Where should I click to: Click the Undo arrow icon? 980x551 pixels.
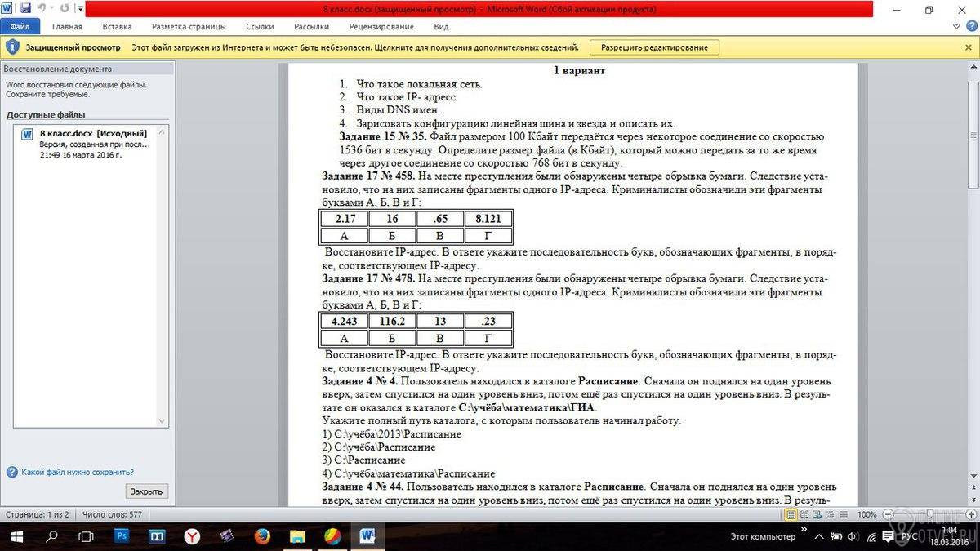click(x=42, y=8)
